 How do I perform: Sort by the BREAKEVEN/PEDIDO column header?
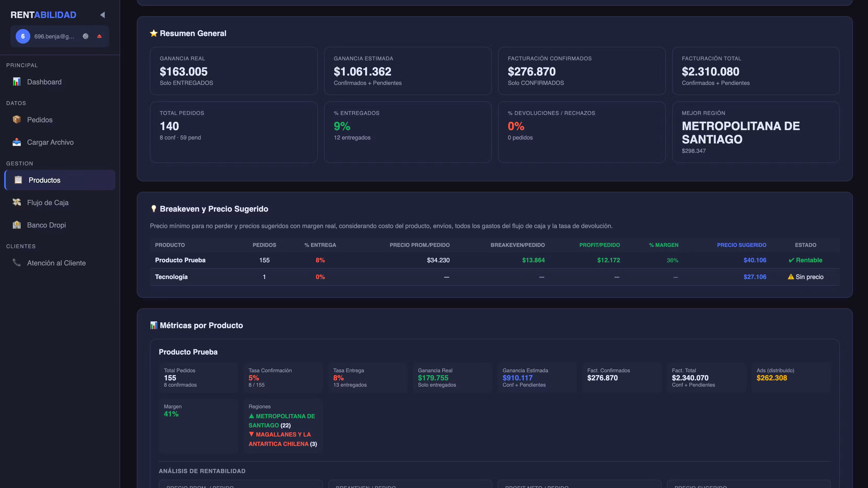(518, 245)
